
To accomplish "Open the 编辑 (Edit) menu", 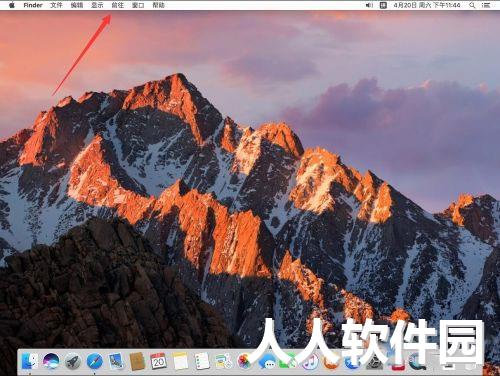I will click(77, 5).
